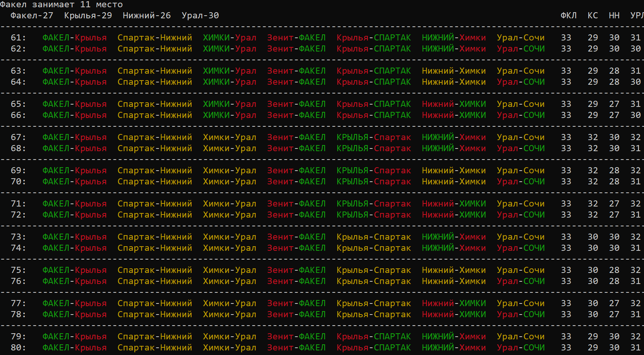Select the КС value 29 in row 80

coord(593,348)
